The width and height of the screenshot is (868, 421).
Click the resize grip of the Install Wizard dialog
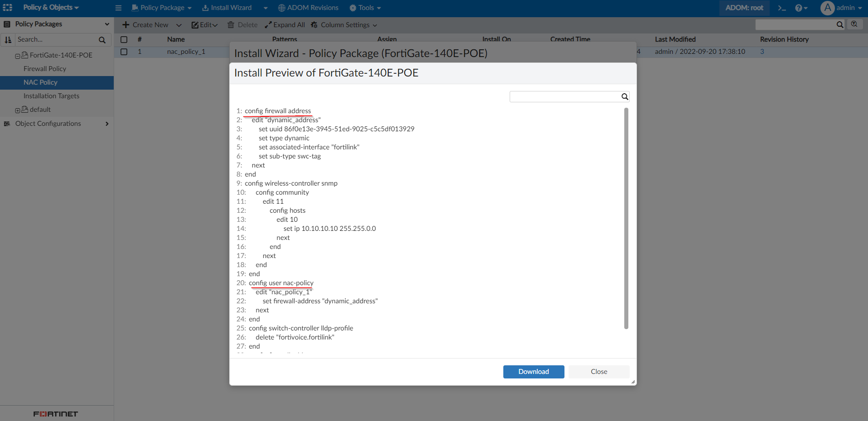click(x=633, y=382)
